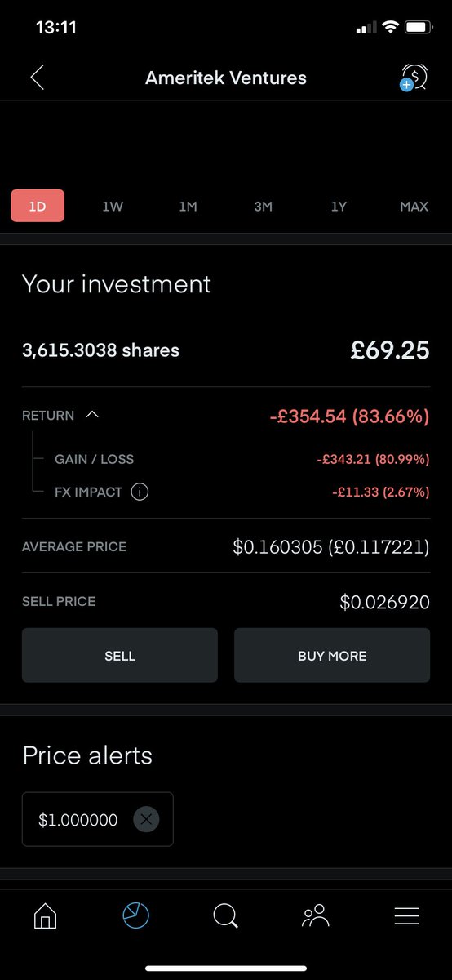Tap the FX Impact info icon
452x980 pixels.
point(140,492)
